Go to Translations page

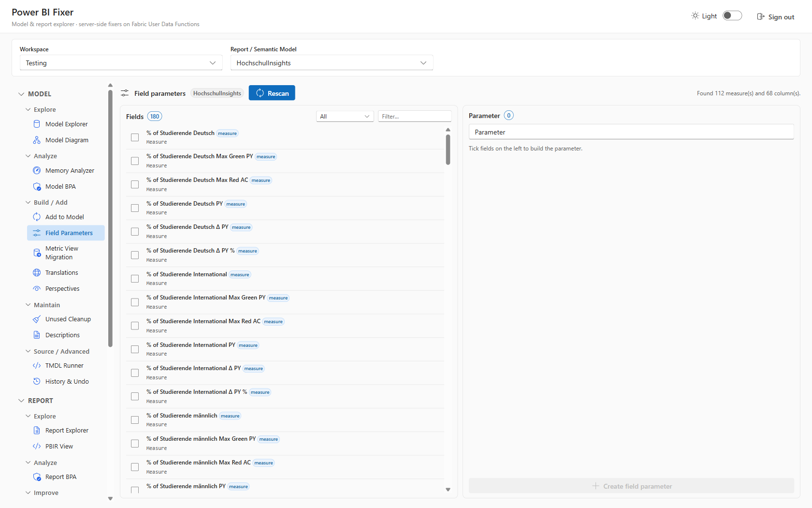[66, 272]
